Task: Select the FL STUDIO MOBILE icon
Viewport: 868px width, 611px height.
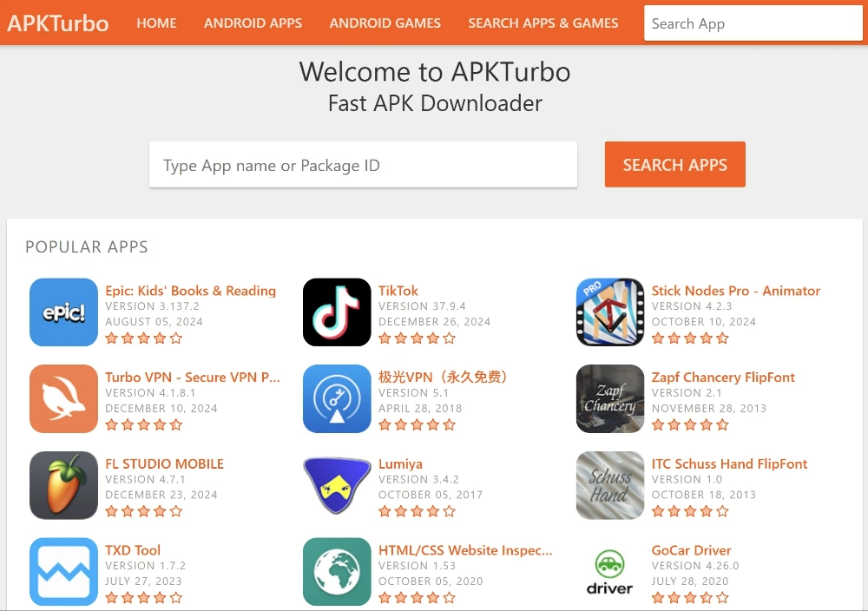Action: (63, 485)
